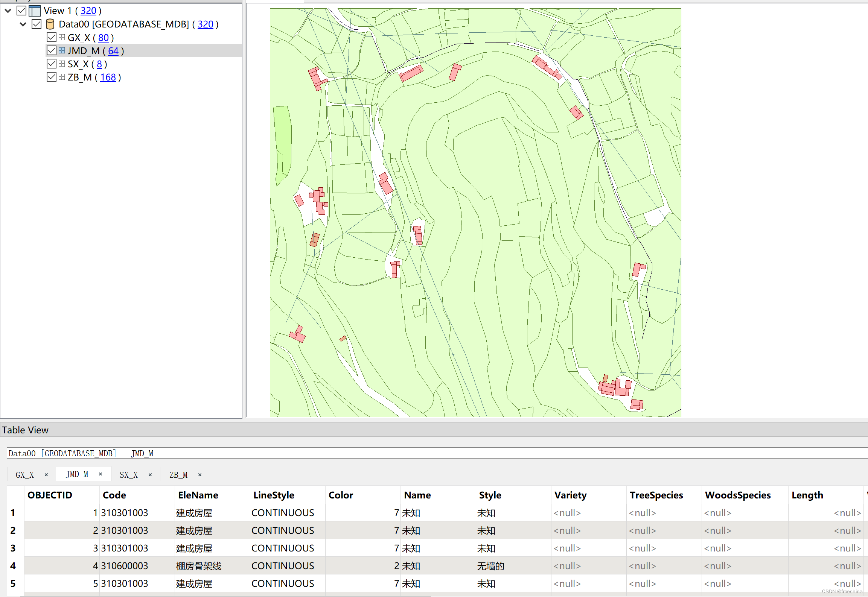Open the SX_X tab in Table View
Screen dimensions: 868x597
click(x=129, y=474)
